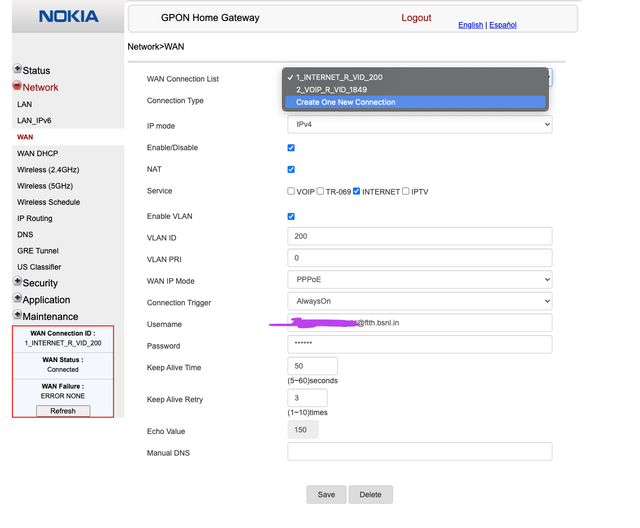The height and width of the screenshot is (528, 640).
Task: Open the WAN DHCP page
Action: tap(38, 153)
